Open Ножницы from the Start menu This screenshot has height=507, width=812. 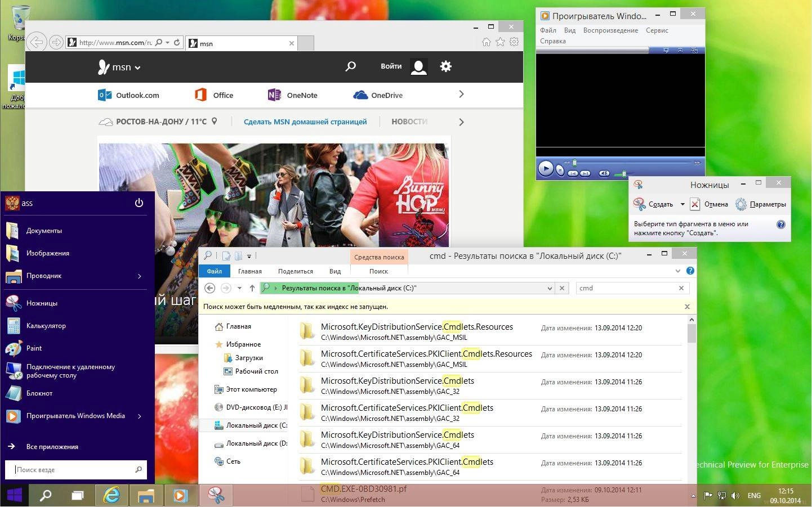(x=77, y=303)
